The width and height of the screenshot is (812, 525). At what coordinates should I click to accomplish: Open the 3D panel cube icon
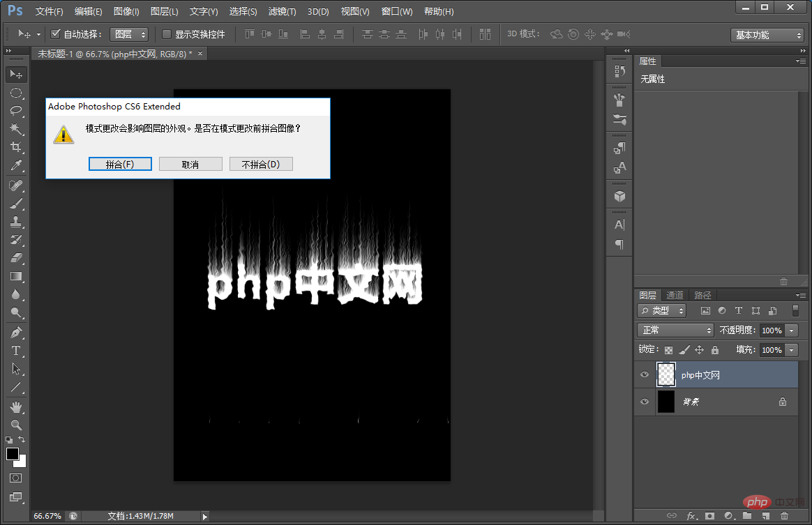619,196
